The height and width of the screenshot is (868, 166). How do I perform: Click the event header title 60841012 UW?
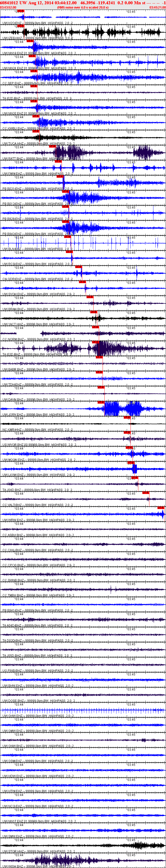[14, 3]
